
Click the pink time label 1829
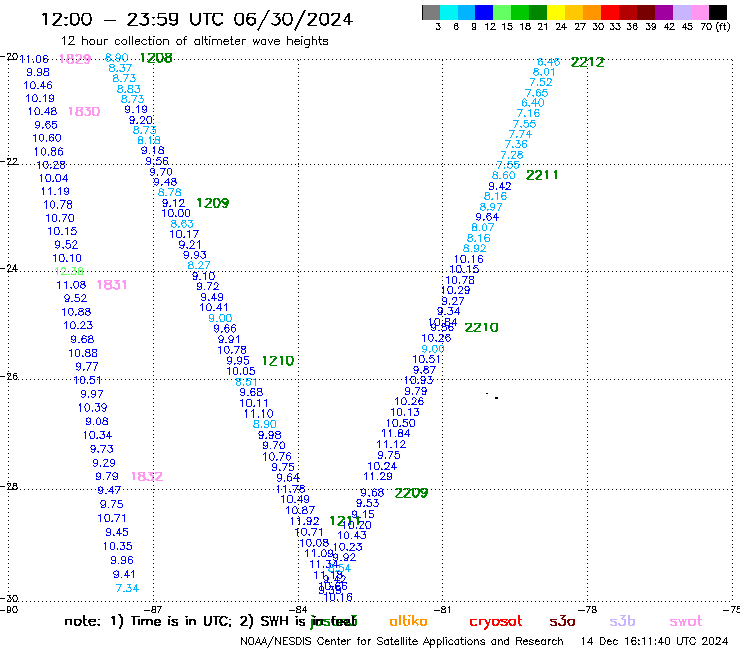pos(75,59)
